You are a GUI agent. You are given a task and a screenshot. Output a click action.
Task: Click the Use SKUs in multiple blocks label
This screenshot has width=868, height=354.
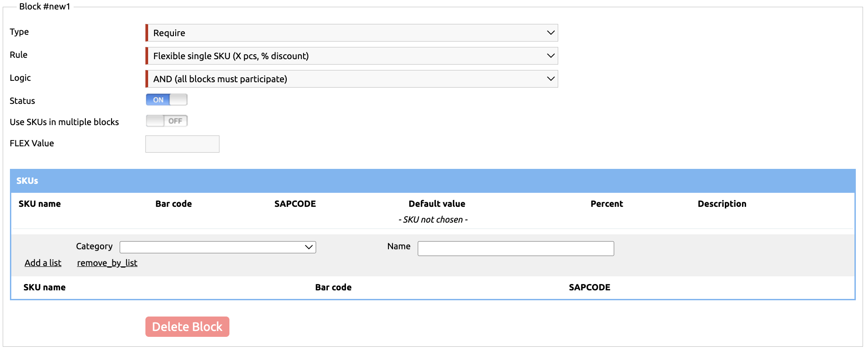click(64, 122)
